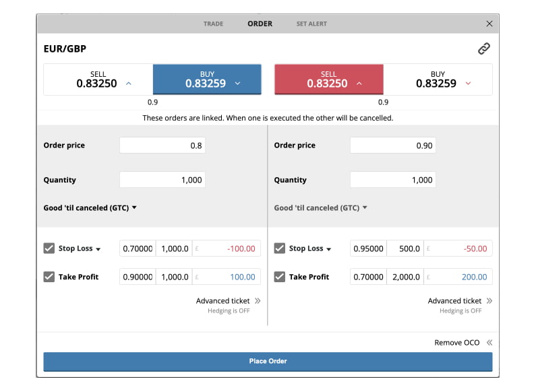Toggle the right order Stop Loss checkbox

280,249
